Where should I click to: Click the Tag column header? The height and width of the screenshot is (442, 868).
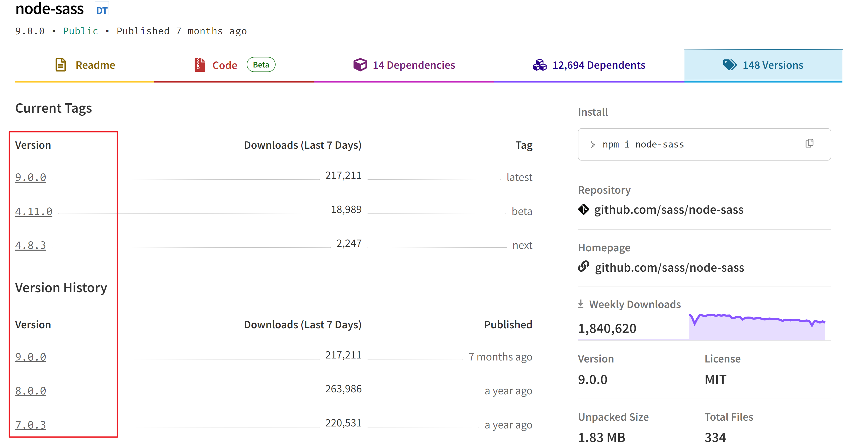pos(524,145)
